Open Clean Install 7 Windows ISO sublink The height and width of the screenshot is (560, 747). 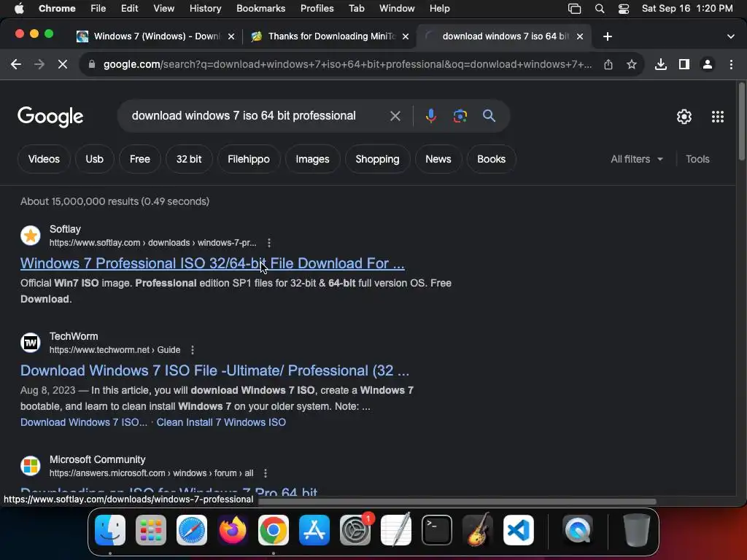pos(221,422)
